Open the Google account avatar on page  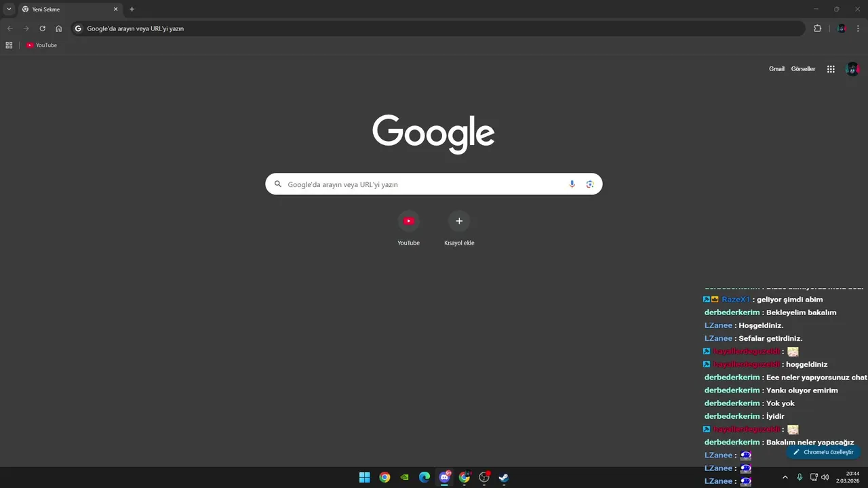point(852,69)
